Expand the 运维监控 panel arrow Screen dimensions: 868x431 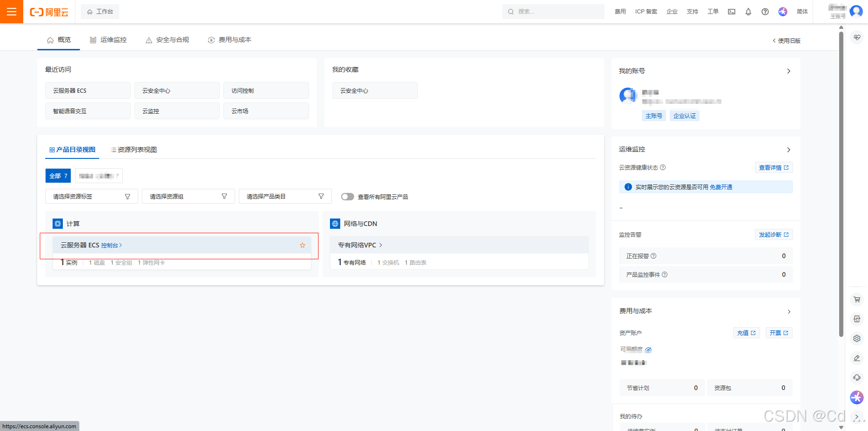[x=788, y=150]
